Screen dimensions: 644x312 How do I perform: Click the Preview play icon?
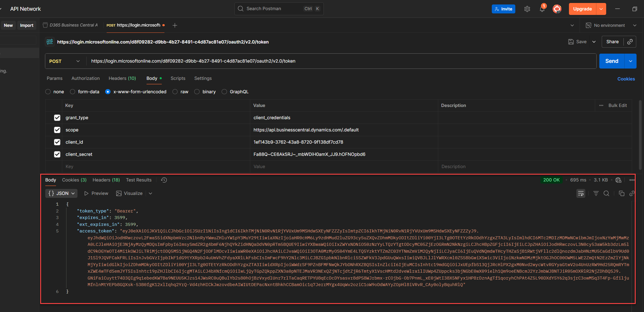click(x=86, y=193)
